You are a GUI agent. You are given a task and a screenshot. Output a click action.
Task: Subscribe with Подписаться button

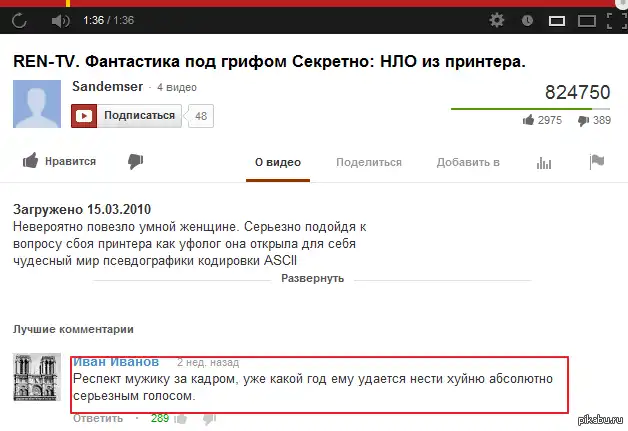[126, 116]
